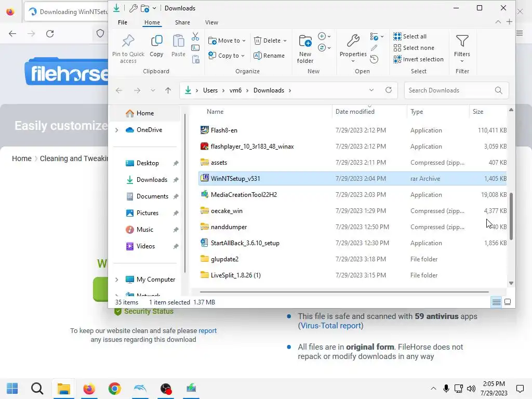532x399 pixels.
Task: Click the Cut scissors icon
Action: pos(195,36)
